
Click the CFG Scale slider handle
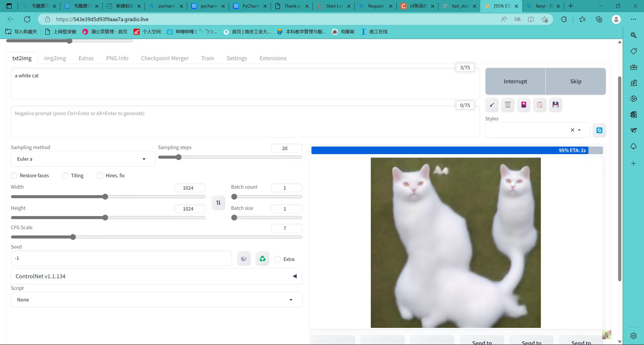[x=73, y=237]
